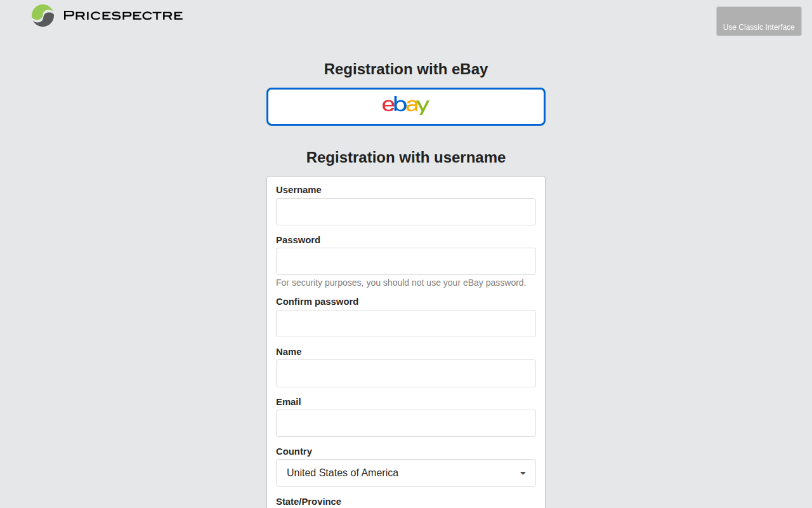Click the Registration with eBay heading
The image size is (812, 508).
(x=405, y=69)
